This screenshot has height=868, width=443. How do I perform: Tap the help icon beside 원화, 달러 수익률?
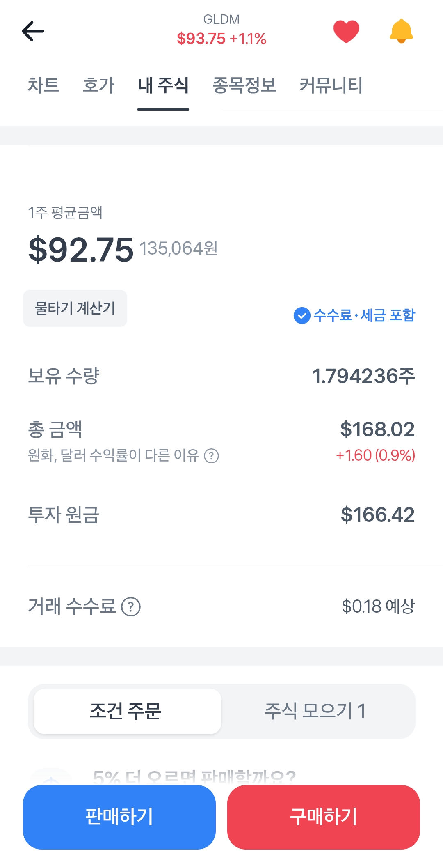click(211, 456)
